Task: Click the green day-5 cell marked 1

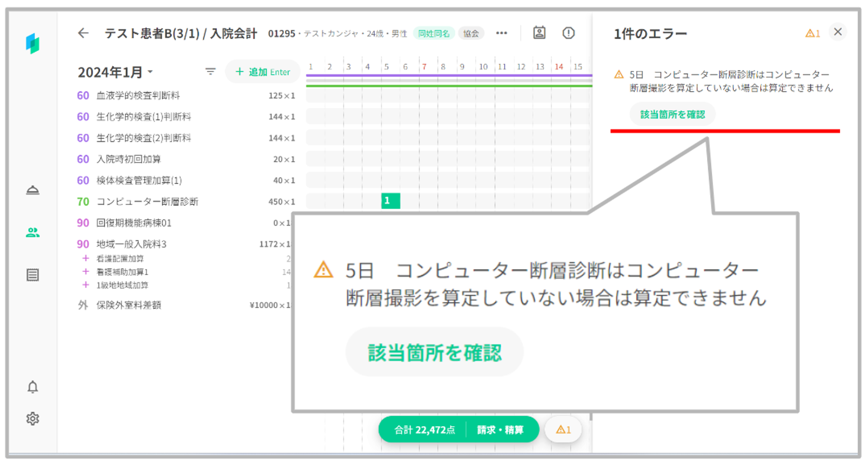Action: [x=391, y=201]
